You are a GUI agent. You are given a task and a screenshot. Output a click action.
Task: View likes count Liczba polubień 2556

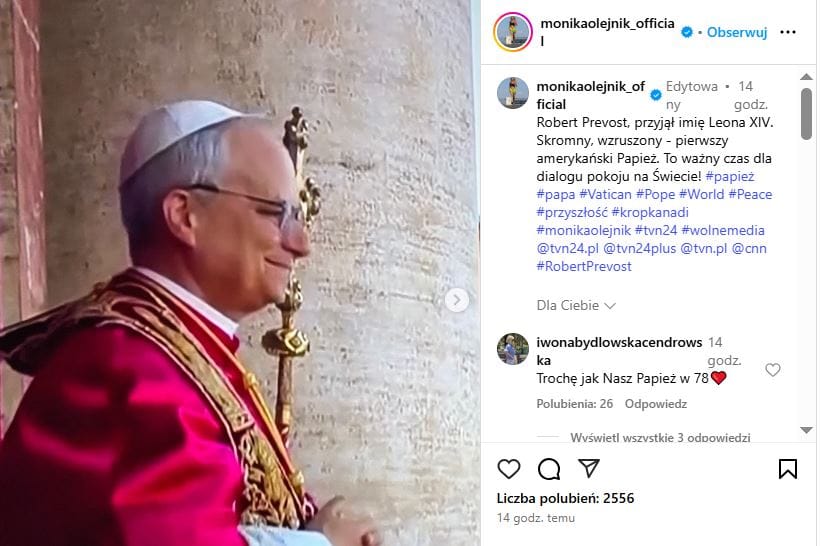pyautogui.click(x=565, y=498)
